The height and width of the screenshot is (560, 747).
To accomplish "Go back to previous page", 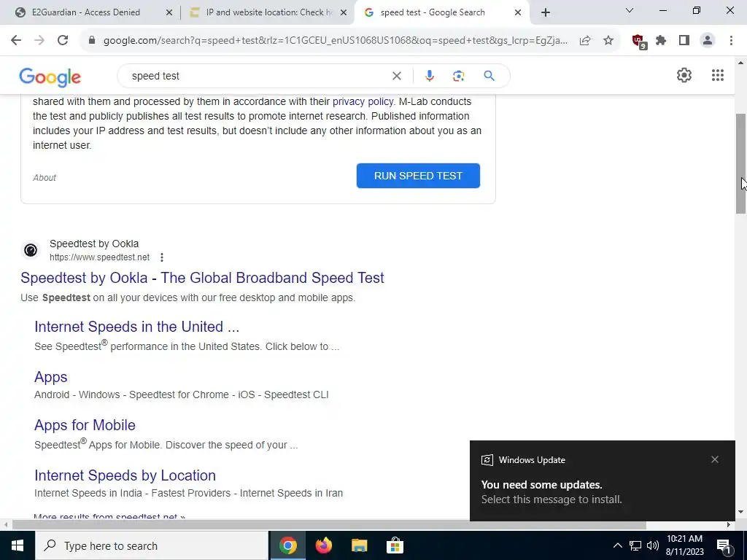I will [16, 41].
